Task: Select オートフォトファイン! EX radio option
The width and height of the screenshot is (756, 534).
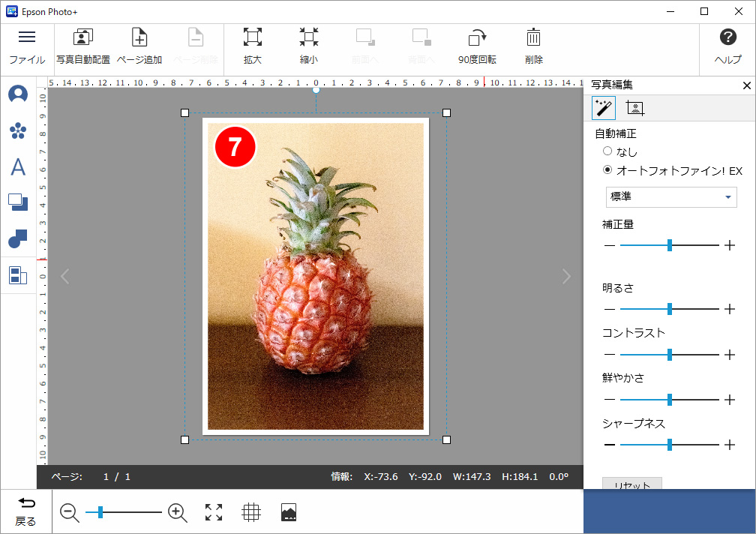Action: pyautogui.click(x=608, y=171)
